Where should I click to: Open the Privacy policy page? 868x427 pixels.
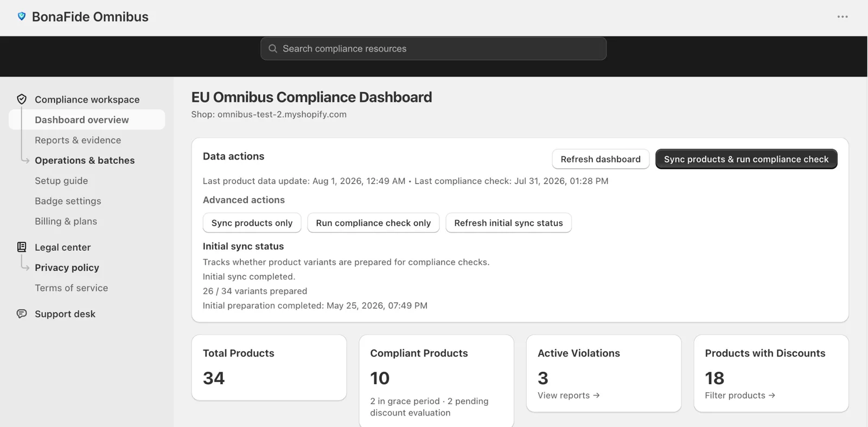pos(67,267)
